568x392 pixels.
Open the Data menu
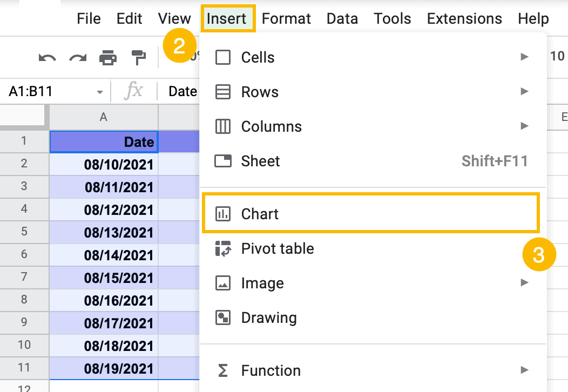coord(342,19)
